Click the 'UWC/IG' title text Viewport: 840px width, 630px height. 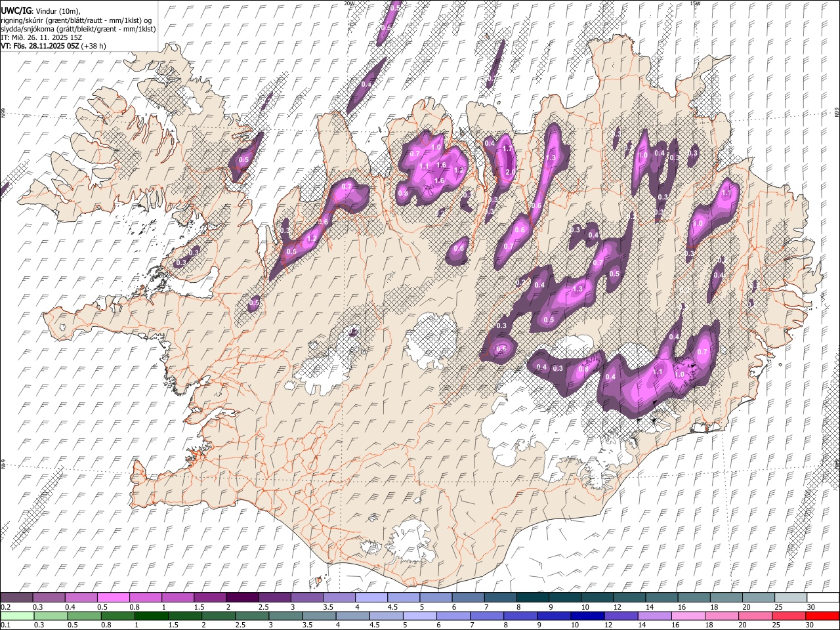click(x=16, y=10)
